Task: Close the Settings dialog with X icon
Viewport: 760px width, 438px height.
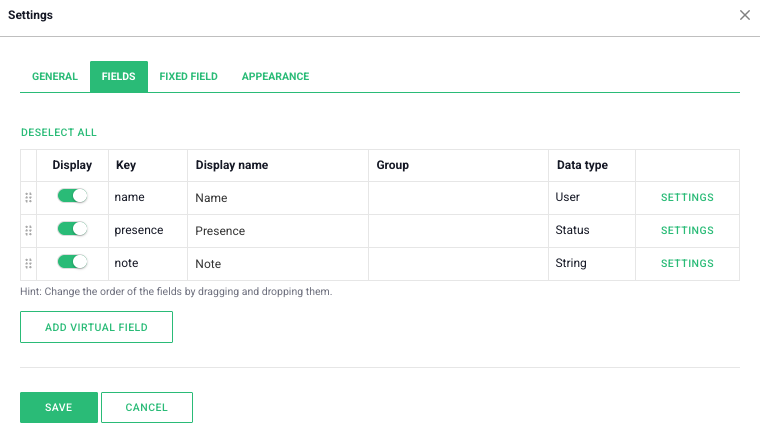Action: pyautogui.click(x=744, y=15)
